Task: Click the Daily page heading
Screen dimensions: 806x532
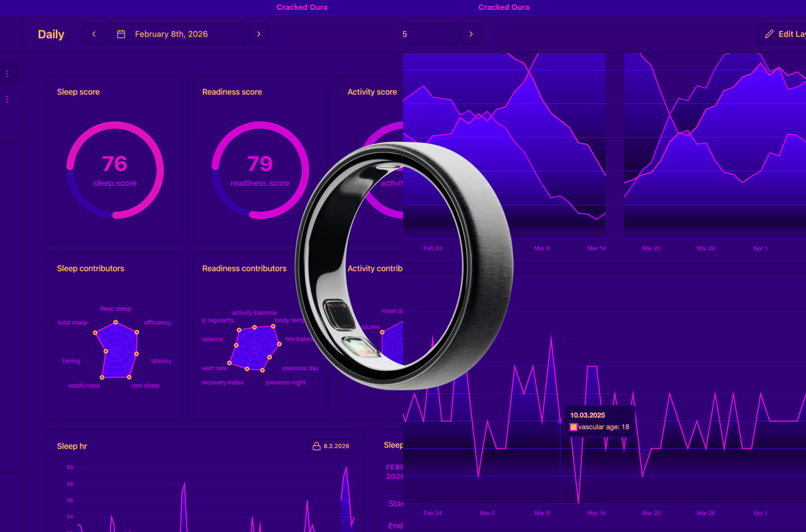Action: (51, 35)
